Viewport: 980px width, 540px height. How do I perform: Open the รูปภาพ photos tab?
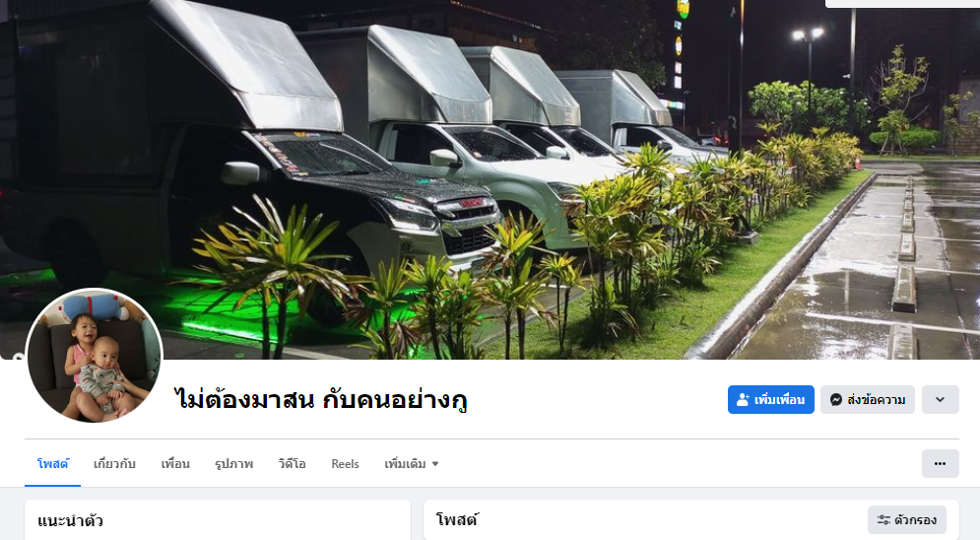233,464
